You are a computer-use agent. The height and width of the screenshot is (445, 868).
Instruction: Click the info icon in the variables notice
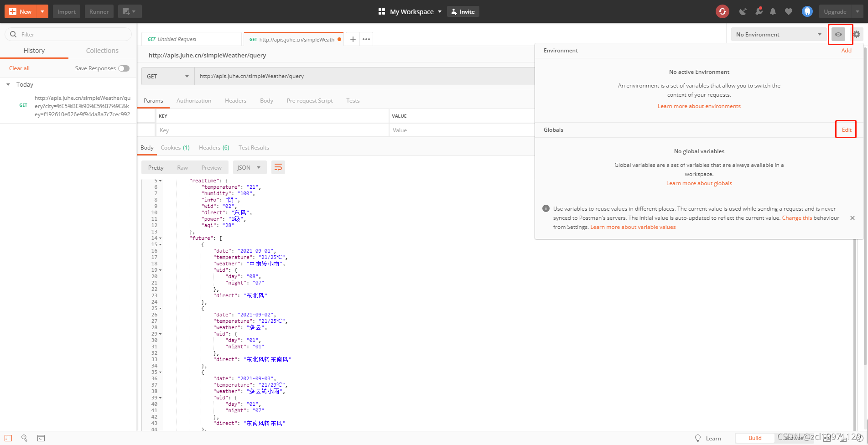tap(546, 208)
